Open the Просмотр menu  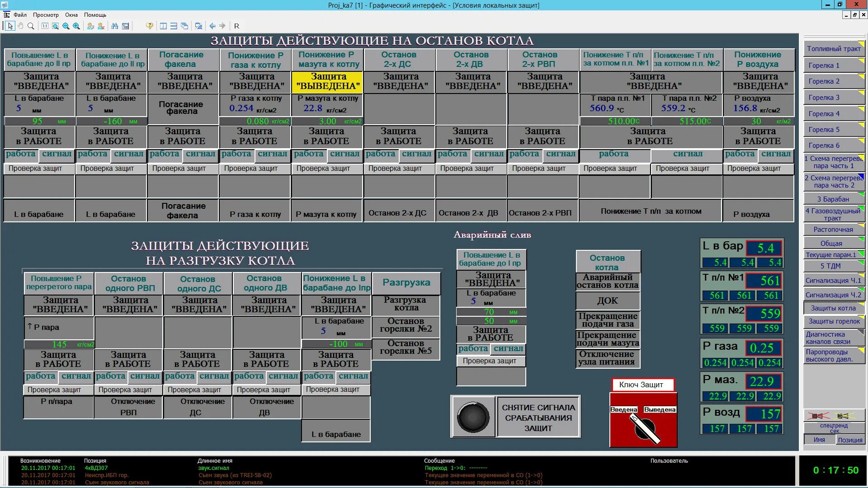(x=46, y=14)
